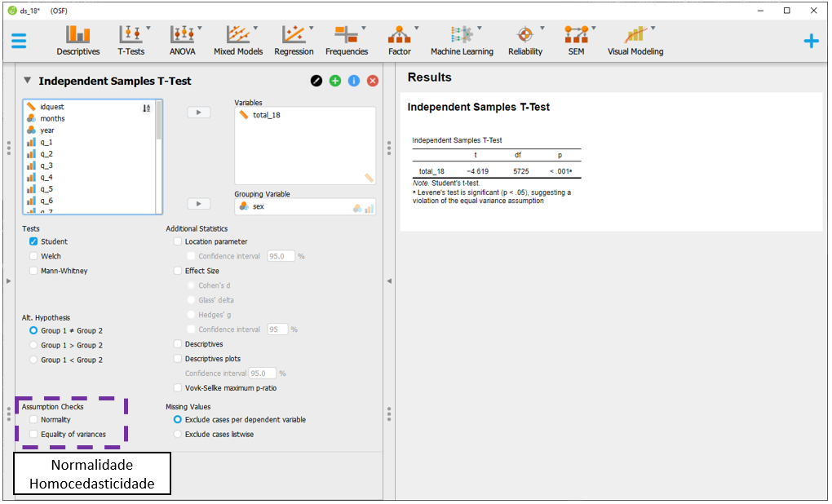The height and width of the screenshot is (504, 832).
Task: Click variable list scrollbar
Action: [159, 122]
